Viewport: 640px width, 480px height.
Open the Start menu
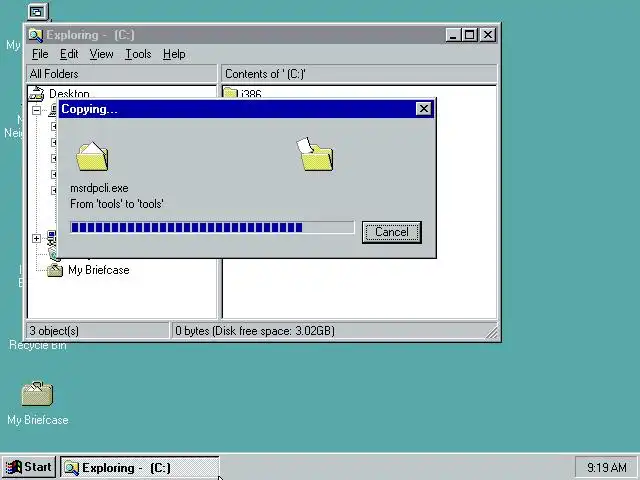point(29,467)
